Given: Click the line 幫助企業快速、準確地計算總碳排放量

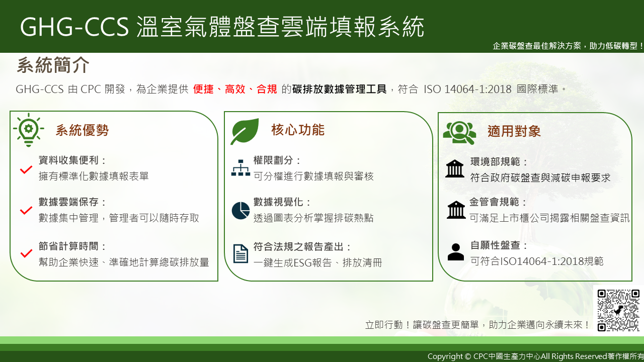Looking at the screenshot, I should (124, 262).
